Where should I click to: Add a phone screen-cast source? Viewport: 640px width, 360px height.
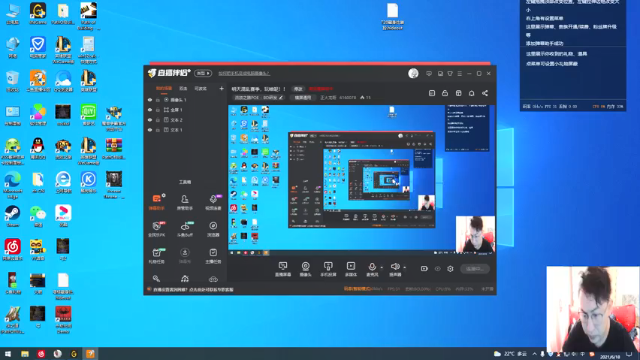pyautogui.click(x=328, y=269)
